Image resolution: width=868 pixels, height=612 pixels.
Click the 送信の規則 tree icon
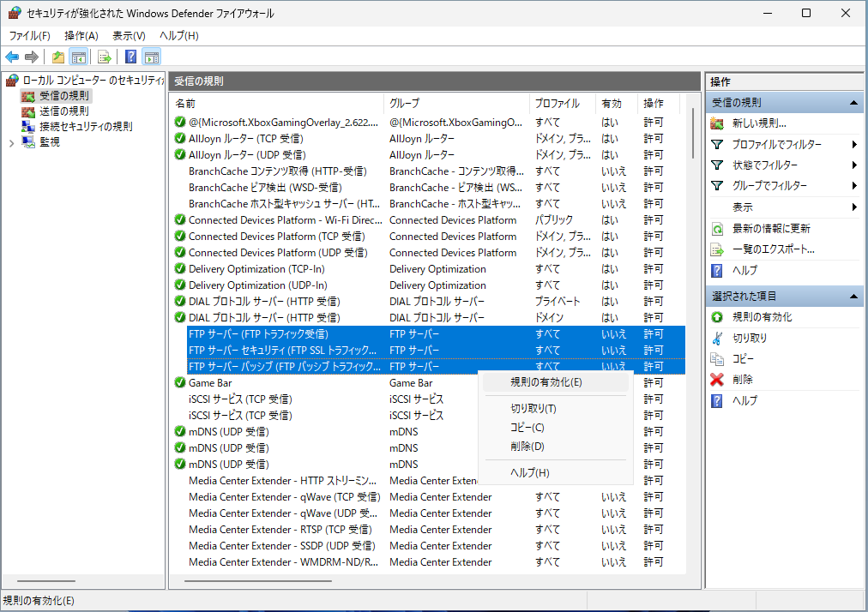pos(28,111)
